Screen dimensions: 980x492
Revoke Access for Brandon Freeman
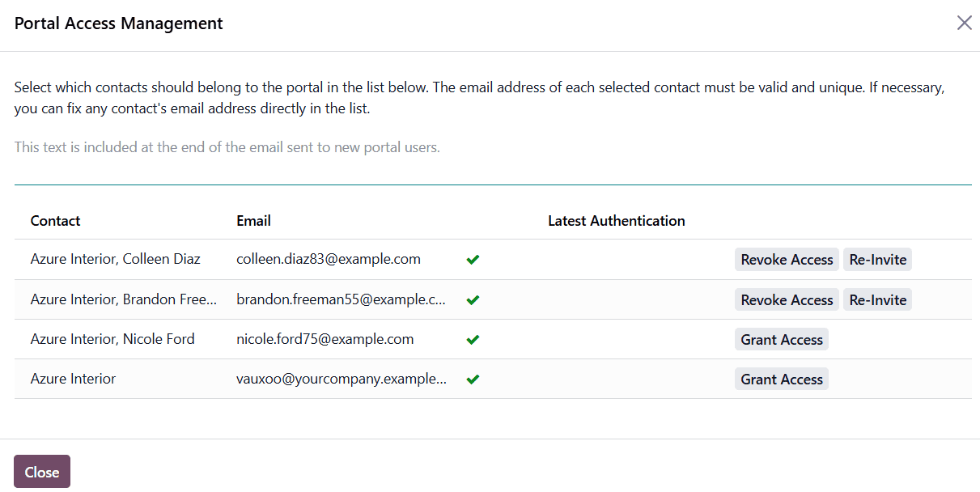(x=787, y=300)
